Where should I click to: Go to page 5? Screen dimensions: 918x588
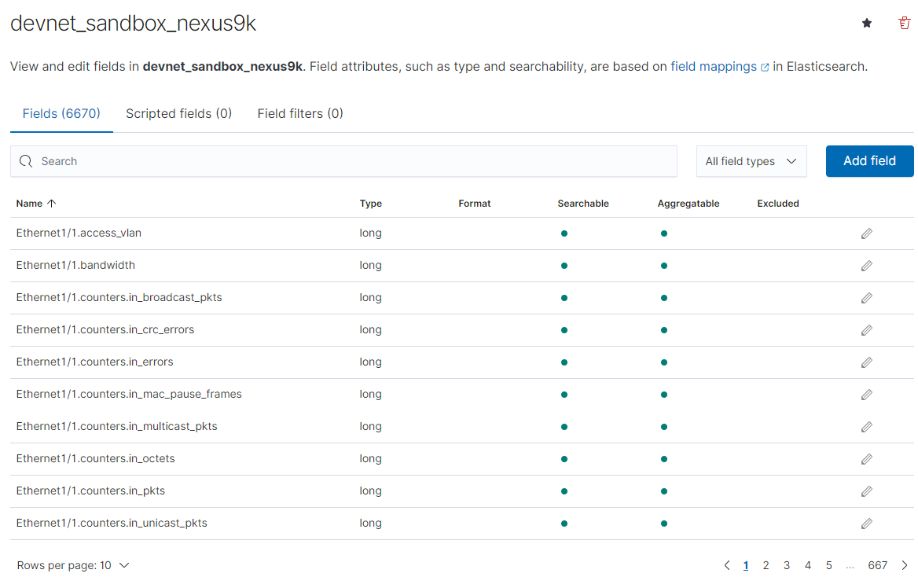click(x=829, y=565)
